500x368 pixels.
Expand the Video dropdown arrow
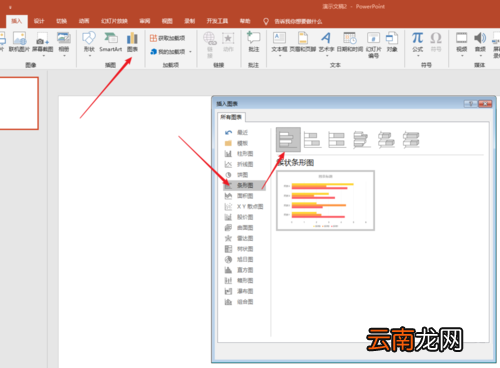tap(462, 56)
